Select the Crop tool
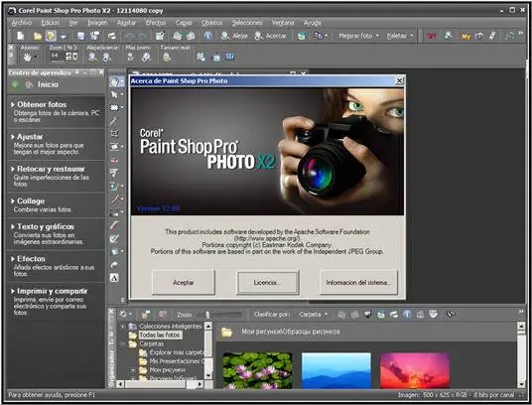Screen dimensions: 532x405 114,134
